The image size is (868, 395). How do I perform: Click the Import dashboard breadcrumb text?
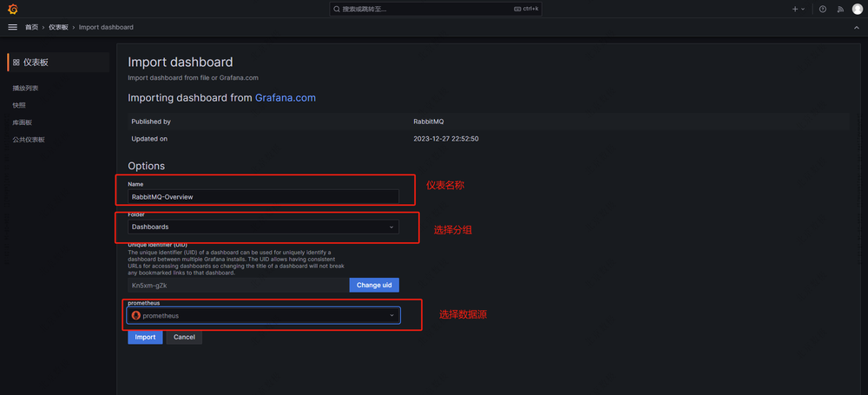(106, 27)
